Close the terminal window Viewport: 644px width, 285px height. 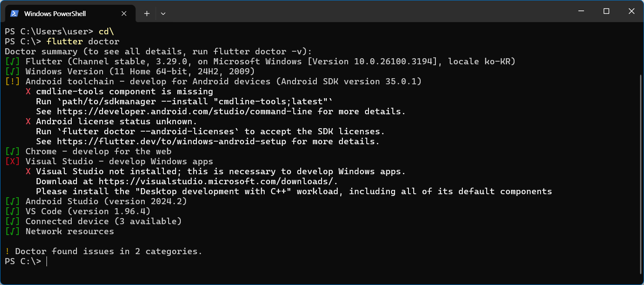click(x=631, y=11)
